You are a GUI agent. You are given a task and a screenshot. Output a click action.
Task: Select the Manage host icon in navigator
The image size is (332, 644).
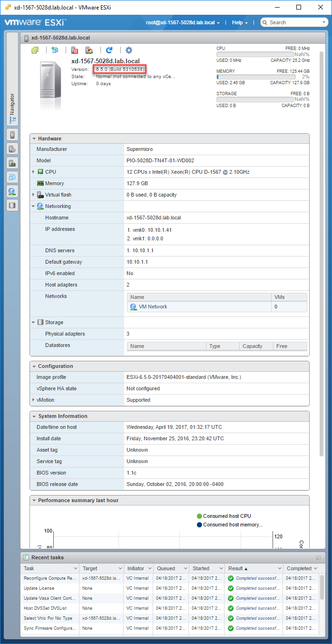point(12,149)
